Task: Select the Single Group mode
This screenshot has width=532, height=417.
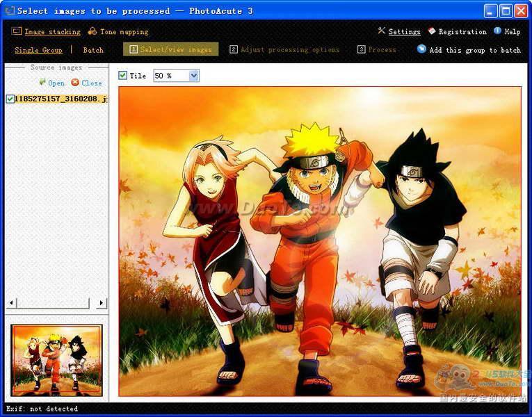Action: point(39,50)
